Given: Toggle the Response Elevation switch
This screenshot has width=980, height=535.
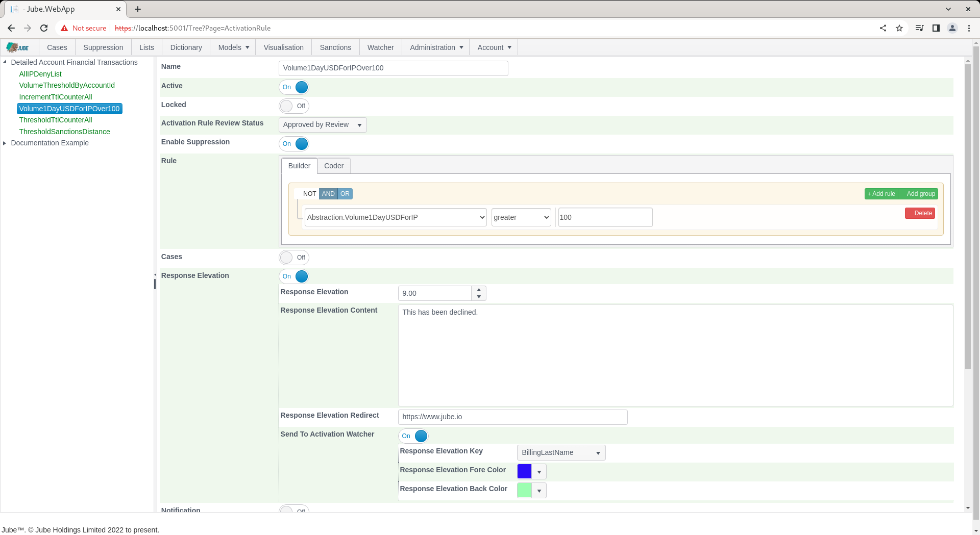Looking at the screenshot, I should pyautogui.click(x=294, y=276).
